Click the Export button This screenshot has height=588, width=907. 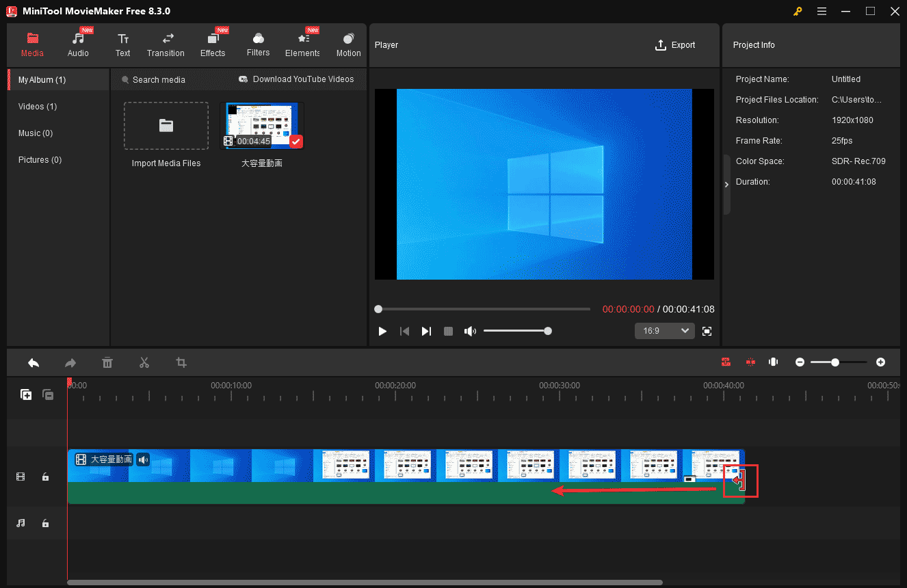coord(675,45)
